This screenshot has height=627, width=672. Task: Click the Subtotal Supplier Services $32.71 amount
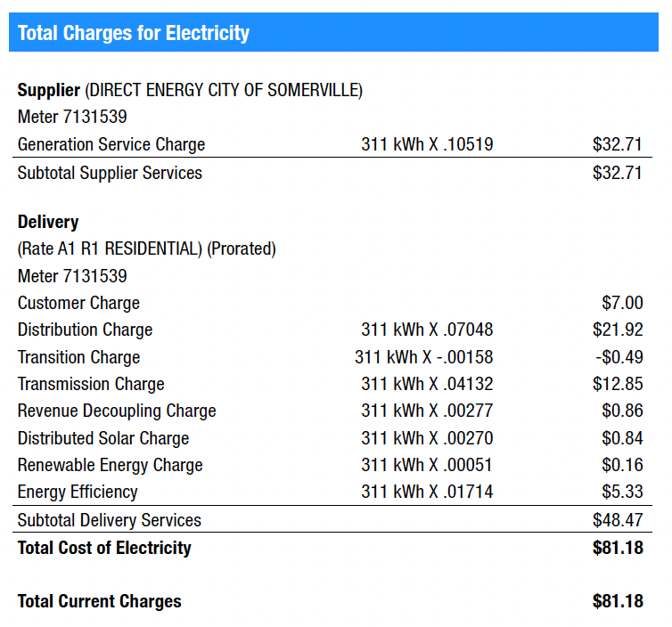[617, 173]
